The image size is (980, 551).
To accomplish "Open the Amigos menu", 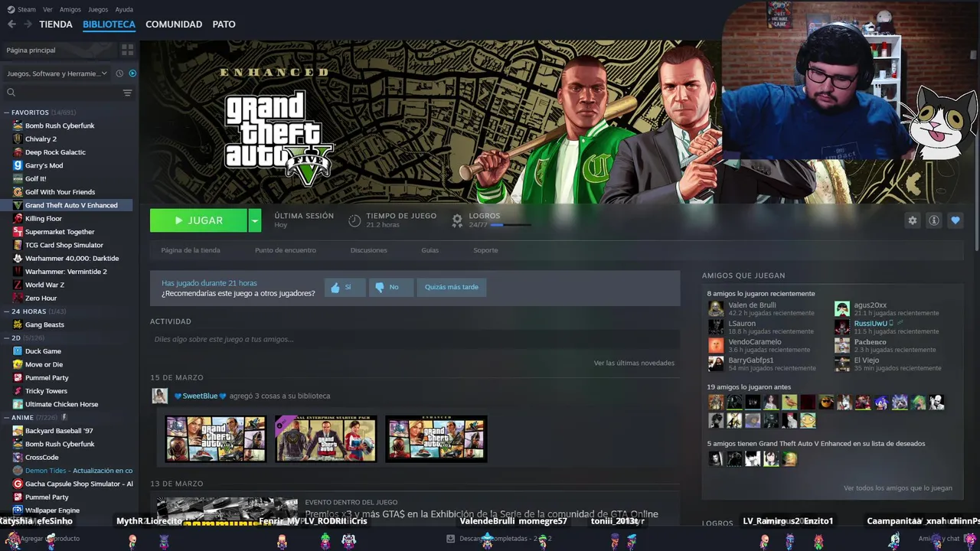I will pyautogui.click(x=70, y=9).
